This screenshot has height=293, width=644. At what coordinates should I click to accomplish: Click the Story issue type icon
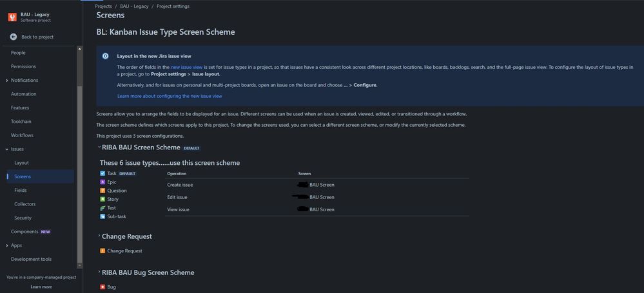[102, 199]
